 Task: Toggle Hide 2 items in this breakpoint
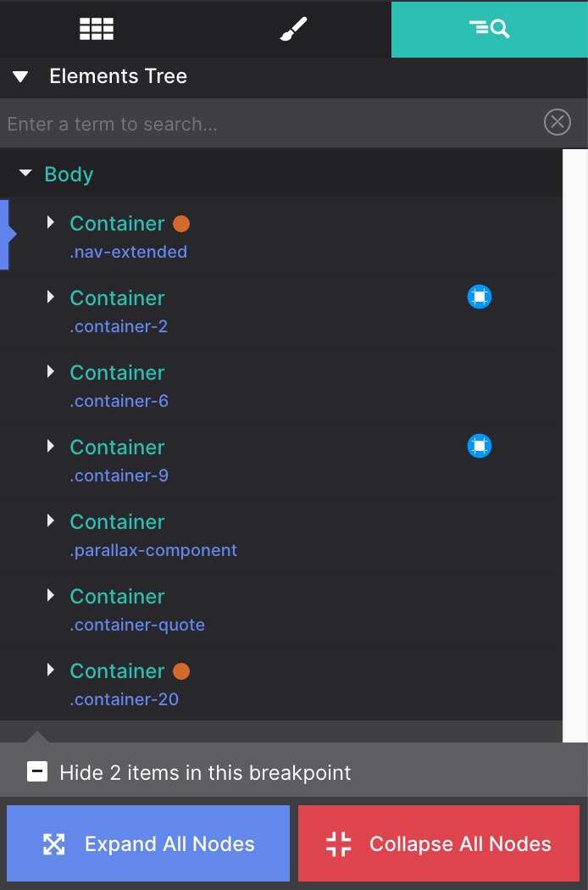coord(37,772)
